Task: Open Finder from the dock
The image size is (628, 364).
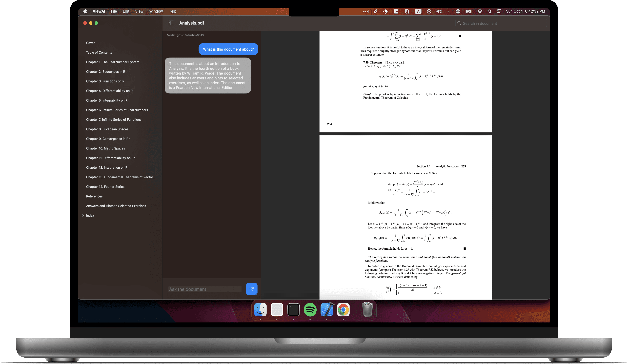Action: tap(260, 310)
